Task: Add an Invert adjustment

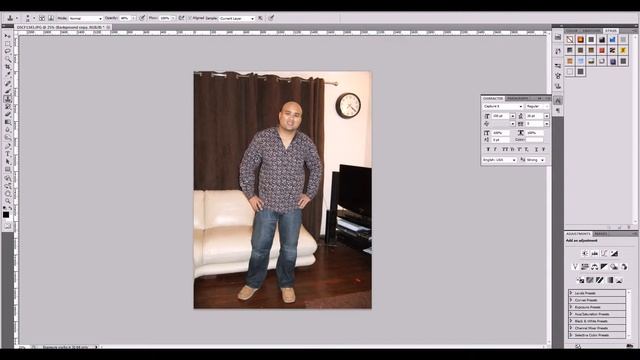Action: click(x=580, y=280)
